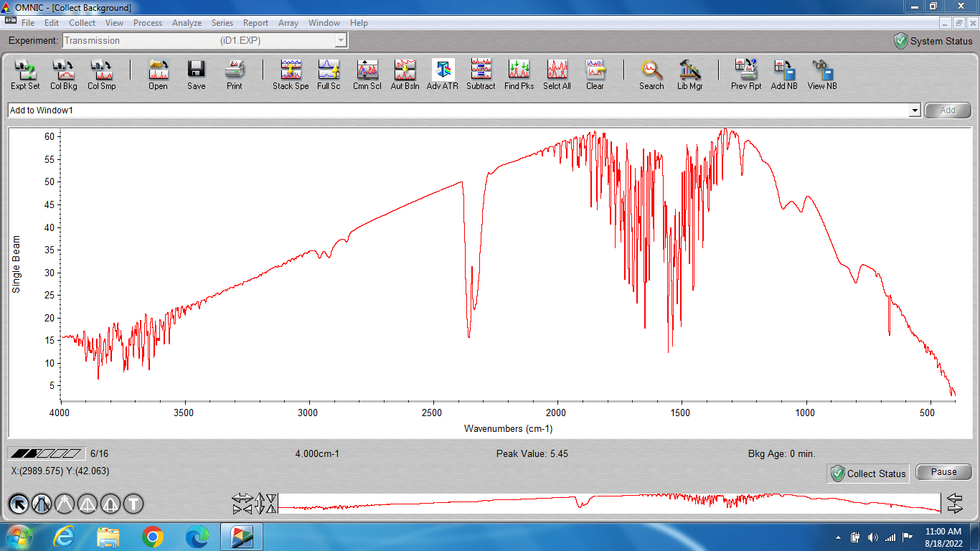Click Subtract in the toolbar
Image resolution: width=980 pixels, height=551 pixels.
tap(481, 75)
